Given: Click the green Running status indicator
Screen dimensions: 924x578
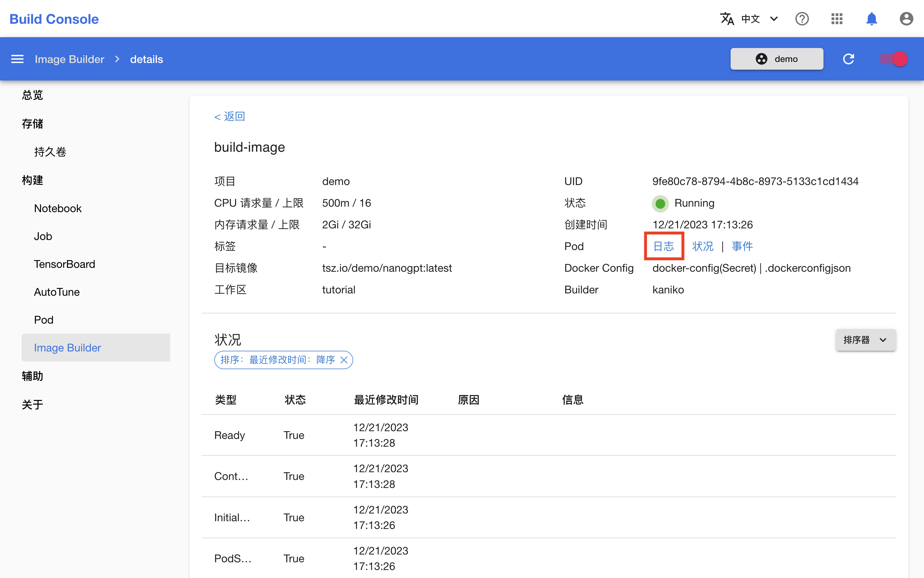Looking at the screenshot, I should click(660, 203).
